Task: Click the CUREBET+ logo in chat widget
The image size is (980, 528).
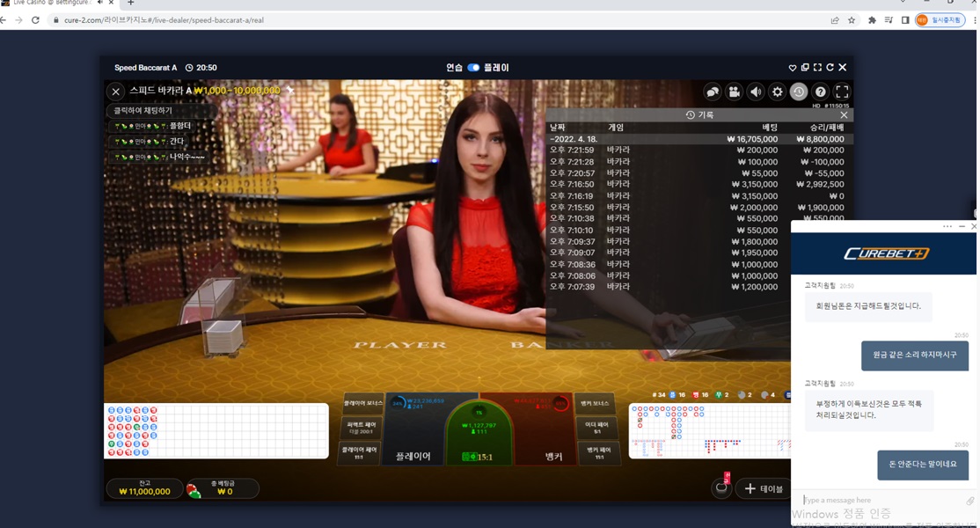Action: click(x=886, y=253)
